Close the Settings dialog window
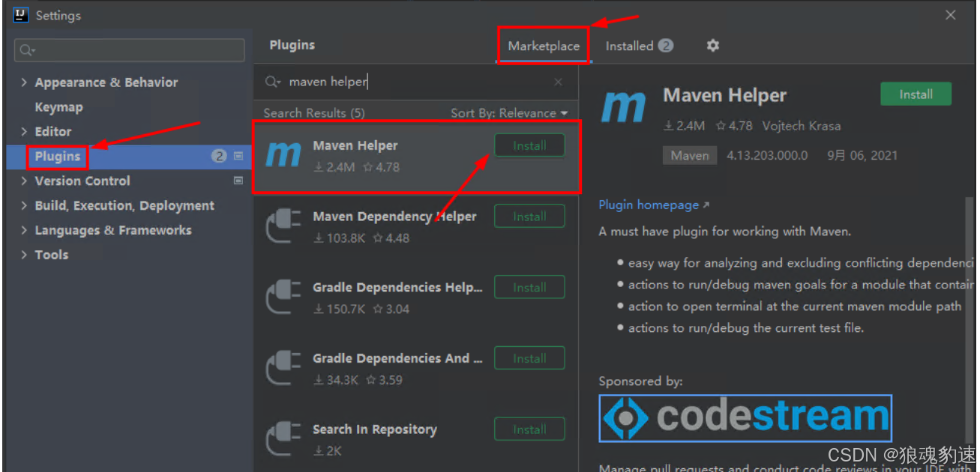The width and height of the screenshot is (980, 472). point(951,15)
